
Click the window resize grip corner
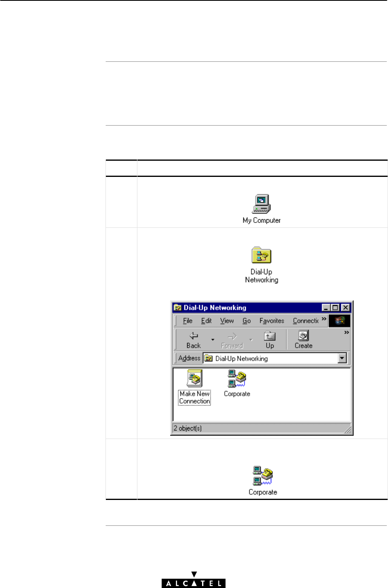[x=348, y=430]
